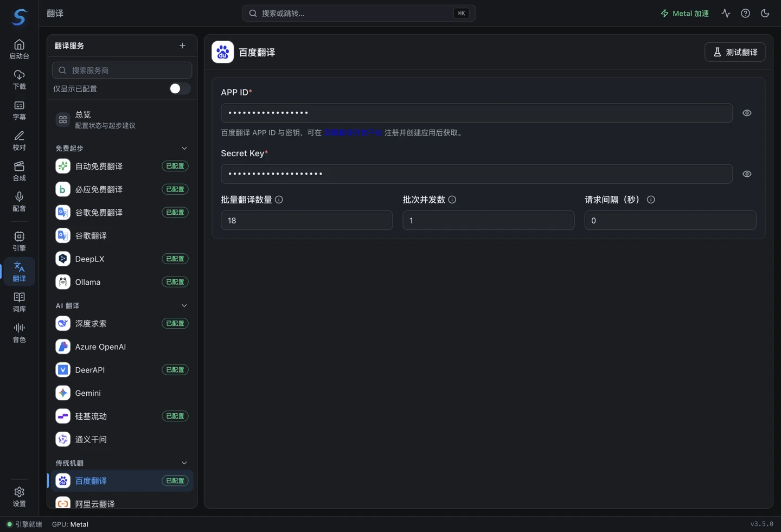
Task: Edit the 批次并发数 field showing 1
Action: [488, 220]
